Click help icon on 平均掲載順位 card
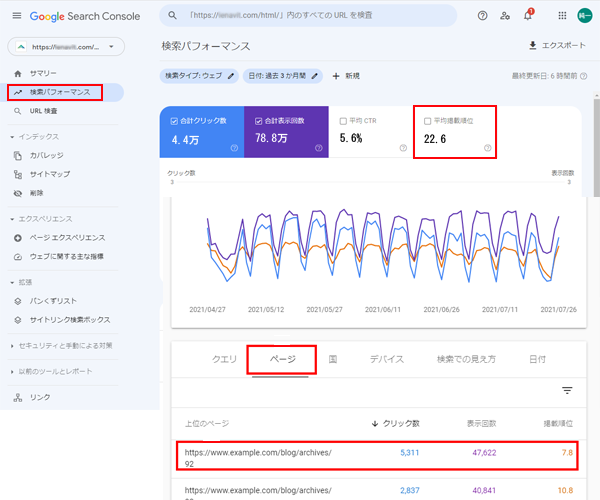Image resolution: width=600 pixels, height=500 pixels. 488,148
